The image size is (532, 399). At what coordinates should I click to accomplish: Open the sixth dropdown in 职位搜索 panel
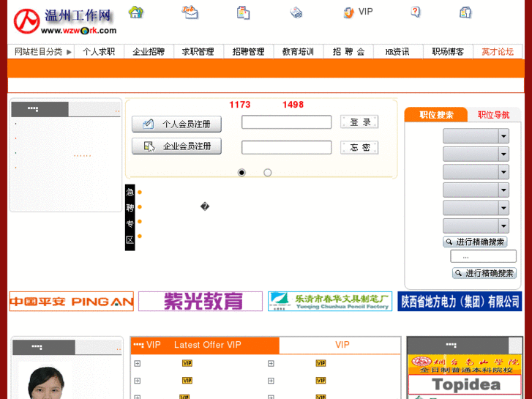(476, 225)
